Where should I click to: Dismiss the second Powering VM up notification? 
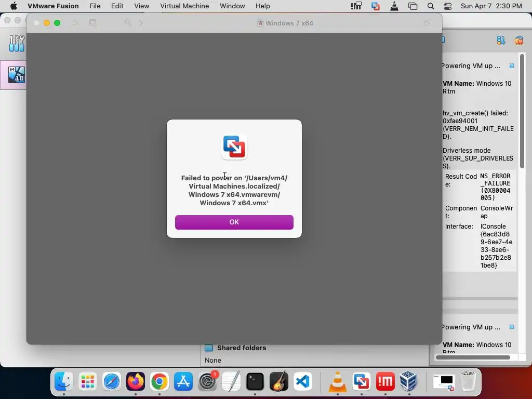pyautogui.click(x=512, y=327)
